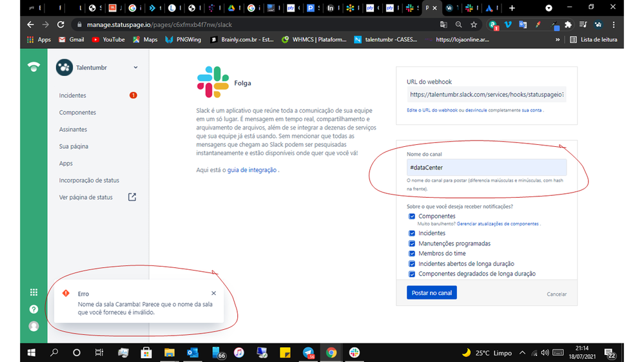The image size is (644, 362).
Task: Open Componentes in the sidebar
Action: pyautogui.click(x=77, y=113)
